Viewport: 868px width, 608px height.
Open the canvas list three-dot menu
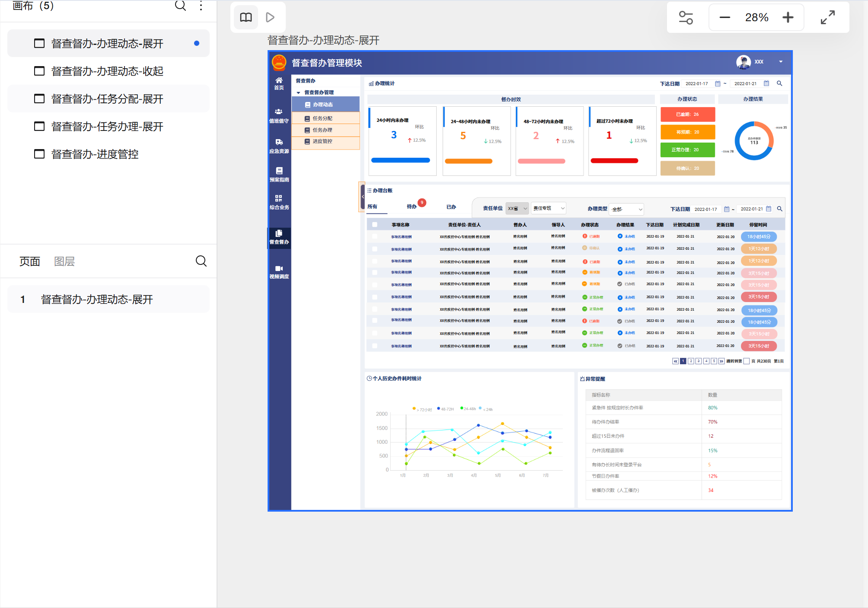point(201,6)
